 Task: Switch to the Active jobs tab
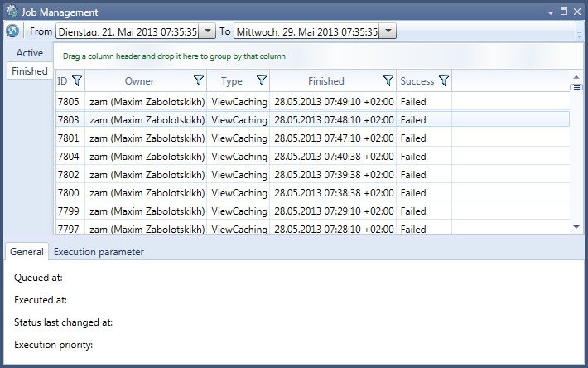click(x=30, y=53)
